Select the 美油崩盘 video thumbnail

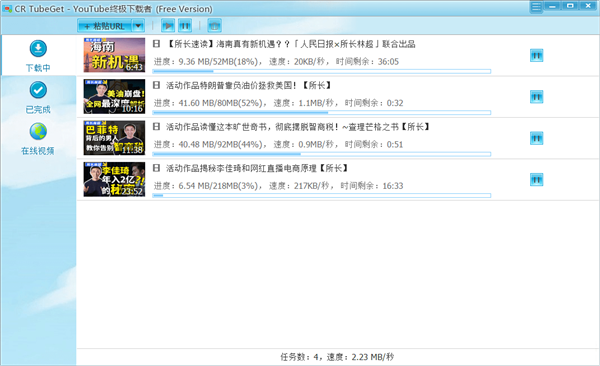[x=114, y=96]
